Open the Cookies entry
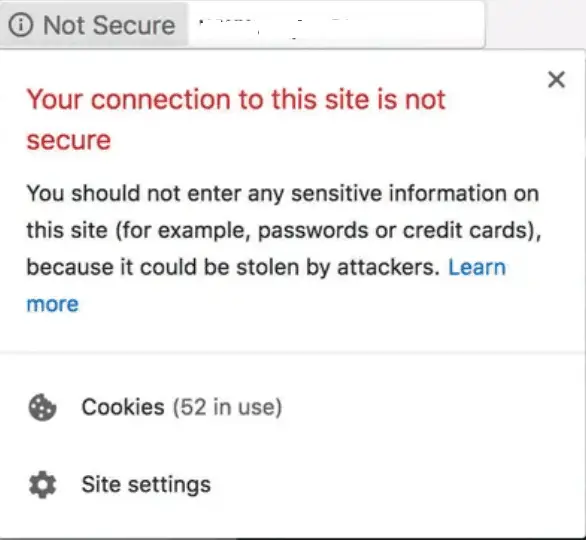The width and height of the screenshot is (586, 540). [x=293, y=407]
